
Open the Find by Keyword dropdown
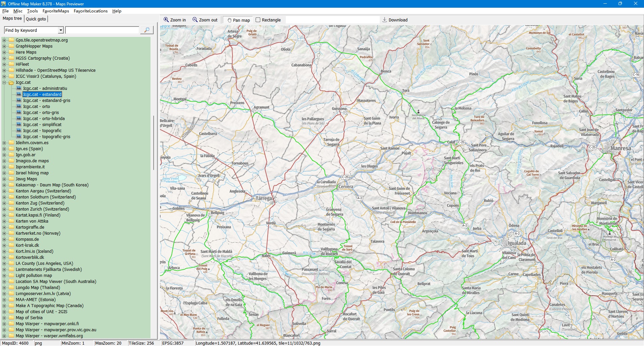click(x=61, y=30)
